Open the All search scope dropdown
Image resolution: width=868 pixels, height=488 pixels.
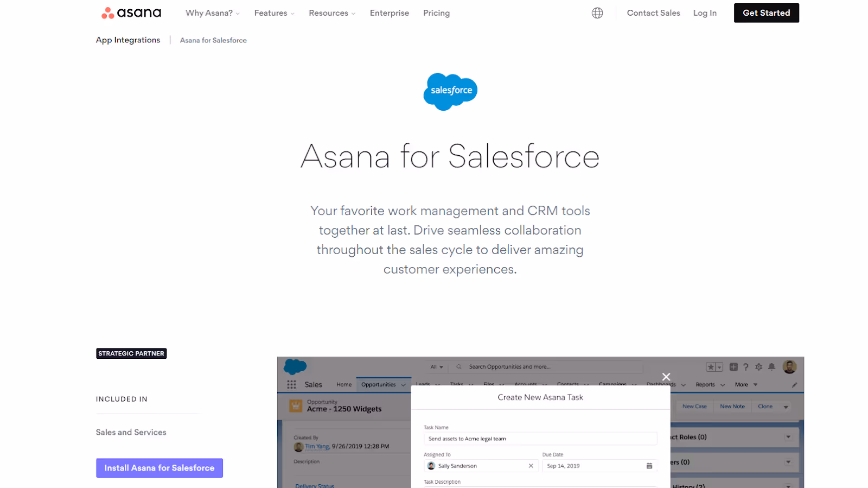tap(437, 367)
